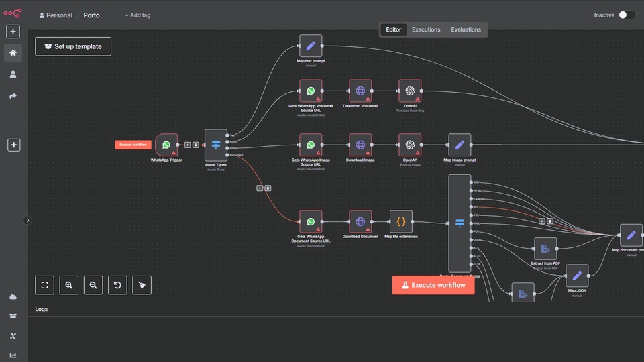Screen dimensions: 644x362
Task: Add node on RTF output connection
Action: pos(542,221)
